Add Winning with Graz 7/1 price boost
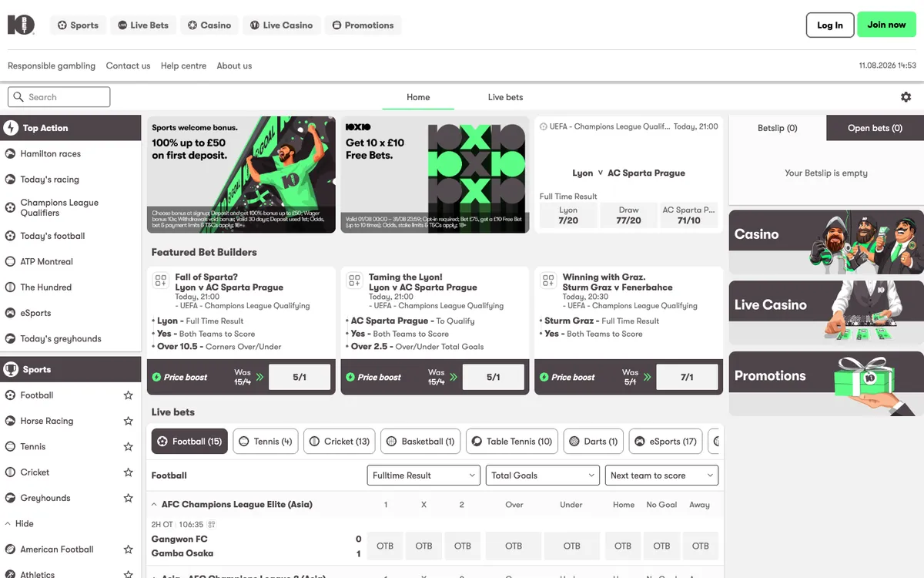Image resolution: width=924 pixels, height=578 pixels. [x=687, y=377]
